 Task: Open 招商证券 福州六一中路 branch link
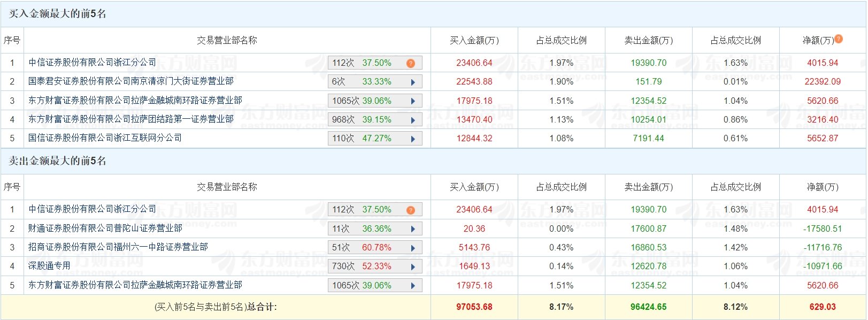(118, 247)
